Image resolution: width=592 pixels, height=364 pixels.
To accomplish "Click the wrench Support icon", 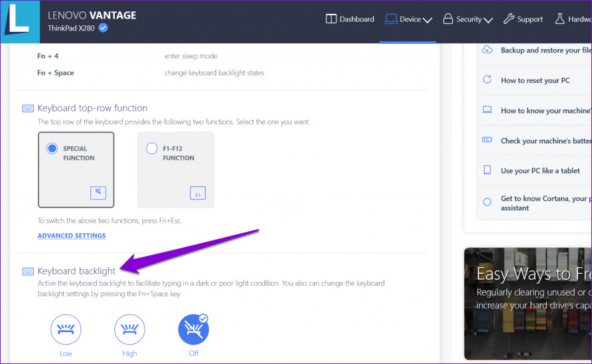I will pos(508,19).
